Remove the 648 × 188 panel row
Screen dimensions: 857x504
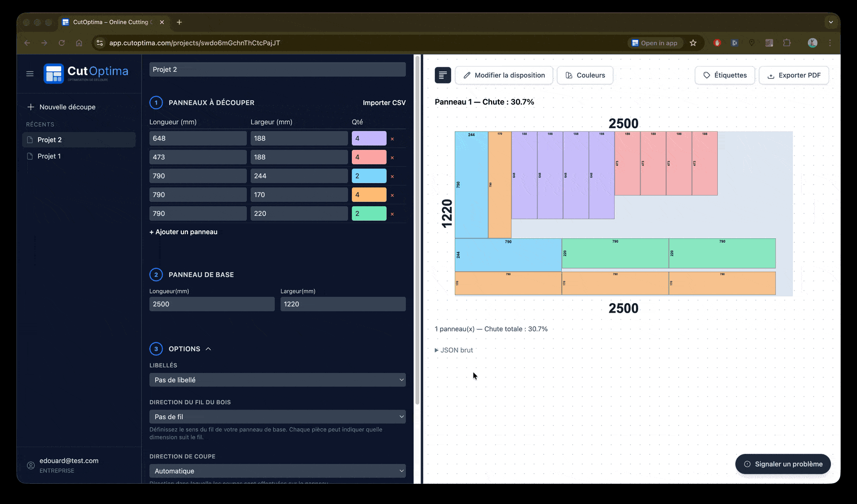(x=392, y=139)
